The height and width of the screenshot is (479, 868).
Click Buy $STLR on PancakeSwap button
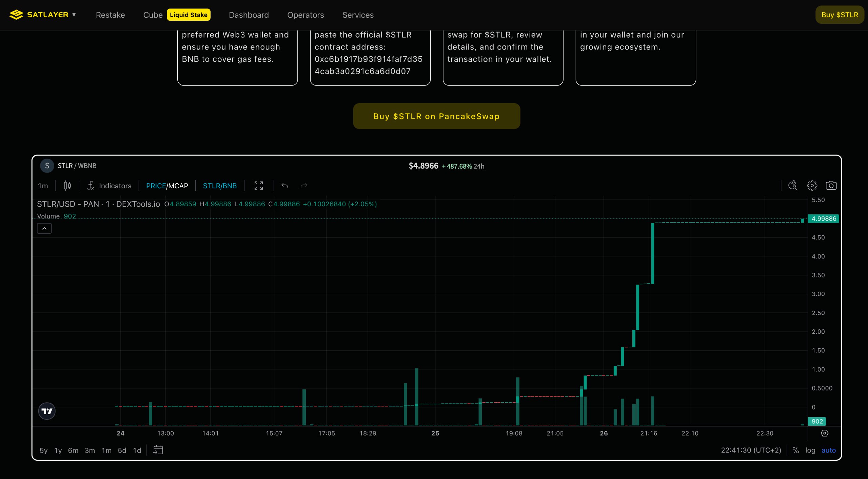[x=436, y=116]
